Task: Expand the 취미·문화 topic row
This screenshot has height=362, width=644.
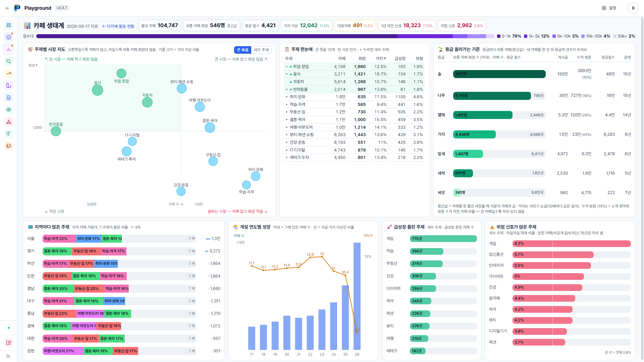Action: tap(354, 97)
